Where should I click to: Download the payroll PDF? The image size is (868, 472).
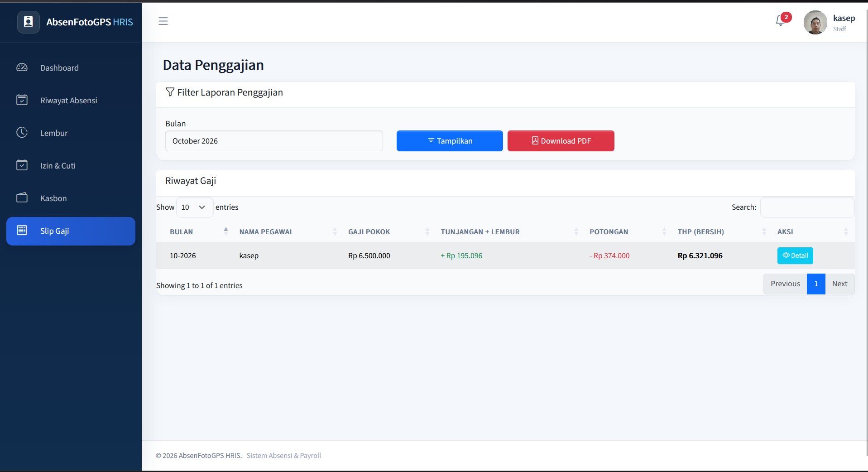561,141
